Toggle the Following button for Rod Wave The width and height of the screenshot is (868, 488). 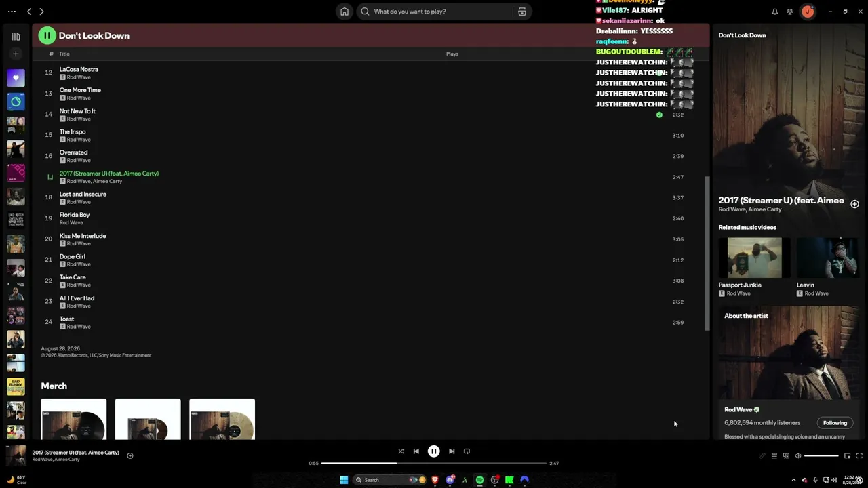[835, 423]
